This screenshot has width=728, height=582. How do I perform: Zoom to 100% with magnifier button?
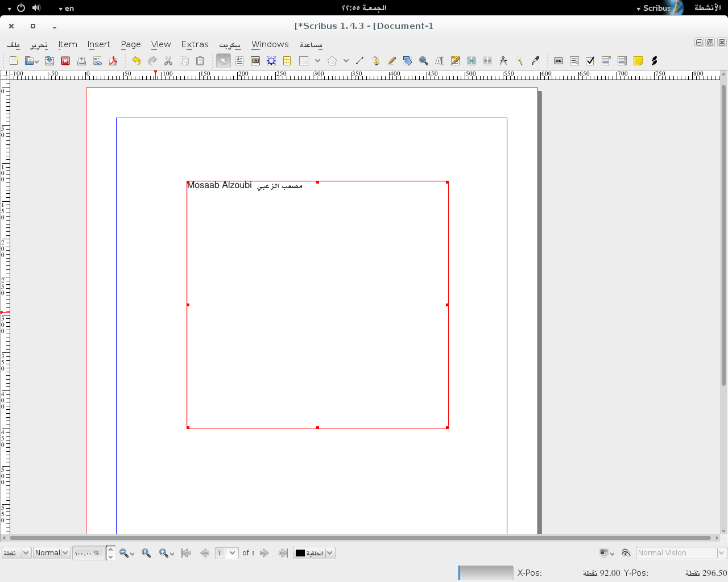[146, 553]
